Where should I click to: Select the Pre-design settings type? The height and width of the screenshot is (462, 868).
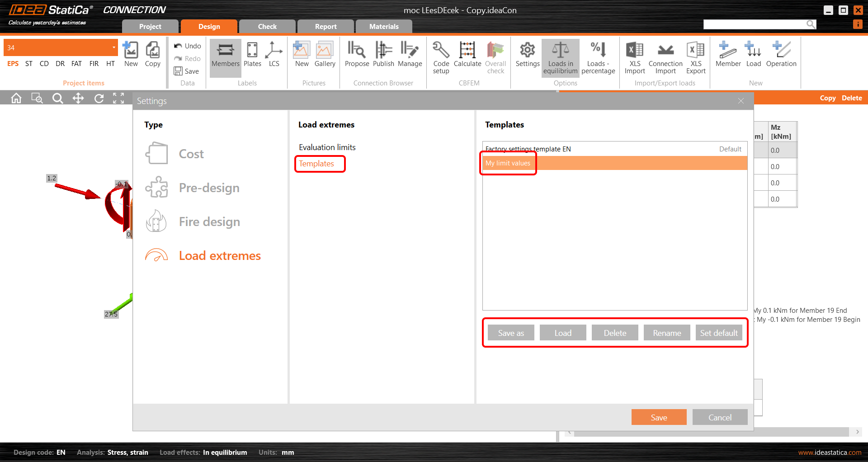209,188
